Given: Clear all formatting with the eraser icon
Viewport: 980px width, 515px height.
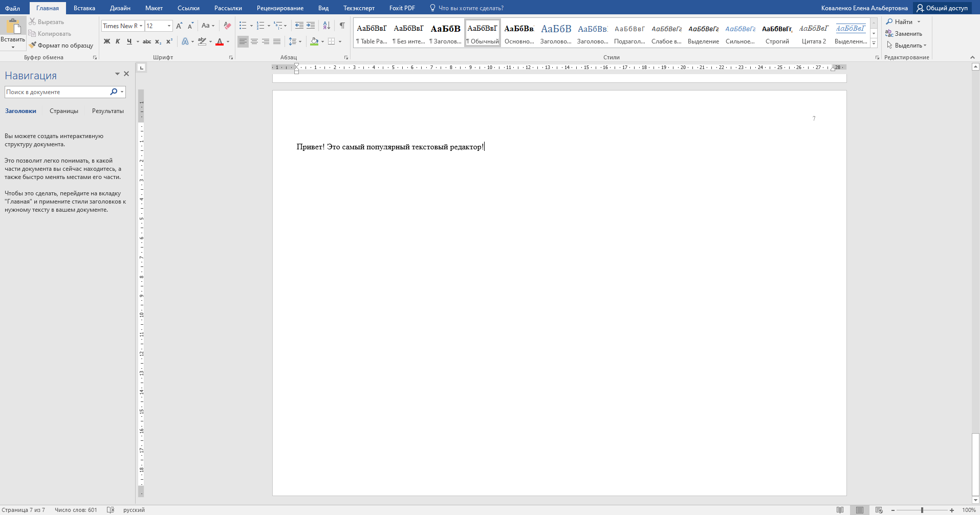Looking at the screenshot, I should pyautogui.click(x=227, y=26).
